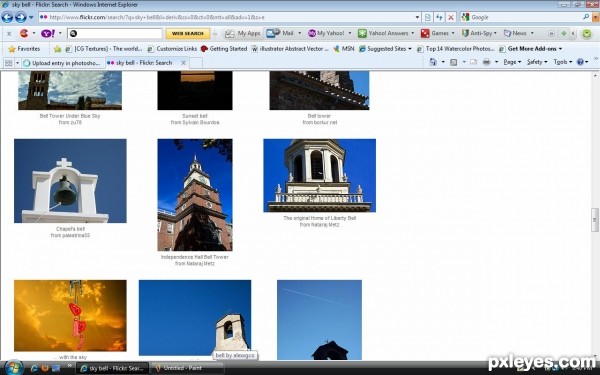Open illustrator Abstract Vector favorite
600x375 pixels.
coord(290,49)
